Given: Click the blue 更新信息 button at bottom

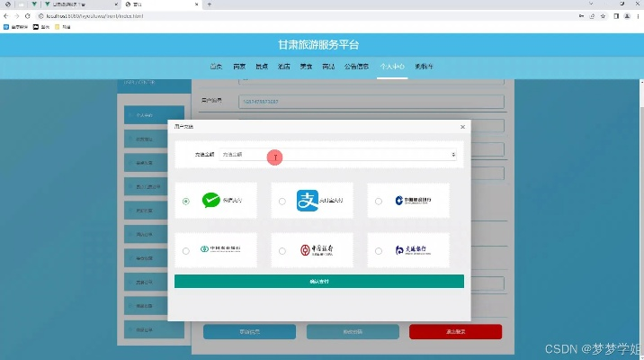Looking at the screenshot, I should [249, 331].
